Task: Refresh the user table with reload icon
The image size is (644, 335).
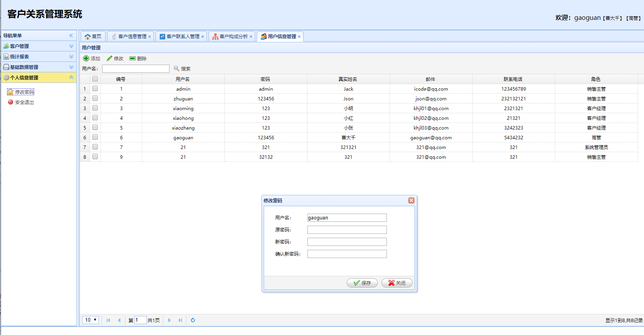Action: click(193, 320)
